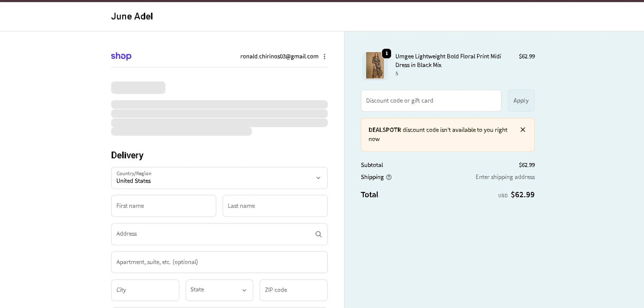Dismiss the DEALSPOTR discount error message
This screenshot has width=644, height=308.
pyautogui.click(x=522, y=130)
